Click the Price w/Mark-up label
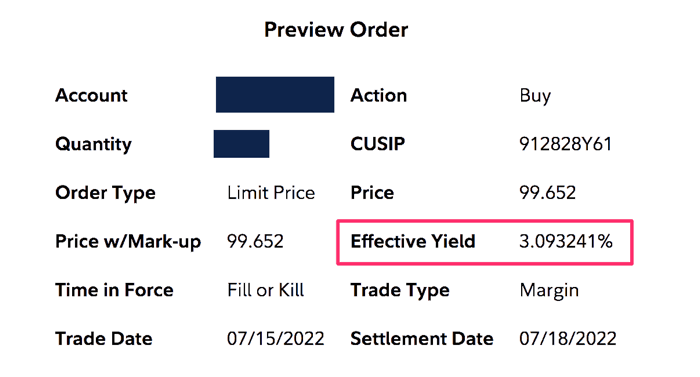Viewport: 700px width, 377px height. (x=128, y=242)
